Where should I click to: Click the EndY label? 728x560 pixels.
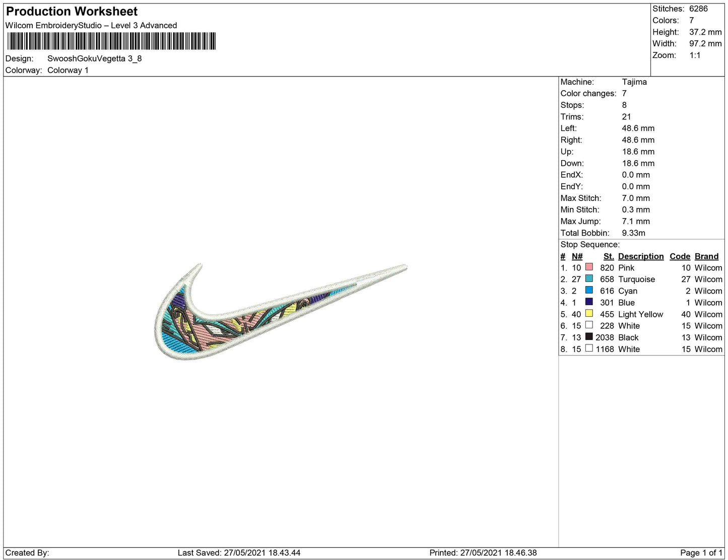click(x=572, y=186)
